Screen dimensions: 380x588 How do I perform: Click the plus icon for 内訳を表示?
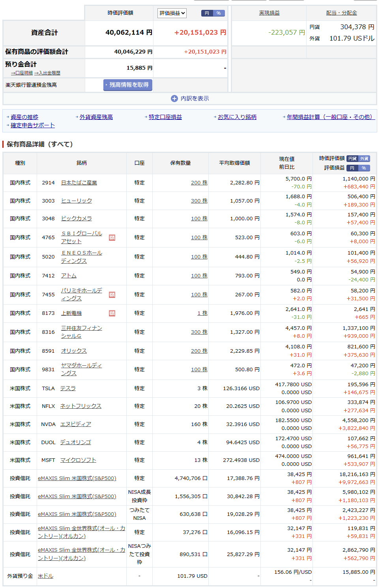(x=174, y=99)
